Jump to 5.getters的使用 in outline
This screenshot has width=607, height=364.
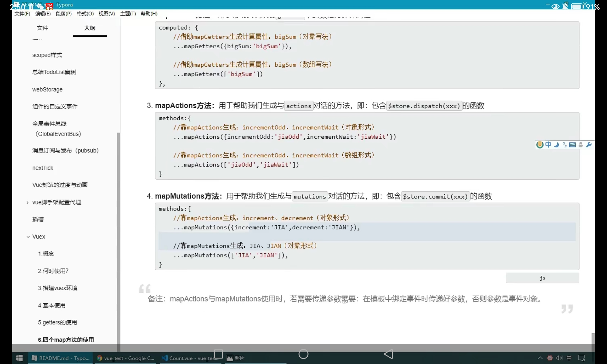[57, 322]
